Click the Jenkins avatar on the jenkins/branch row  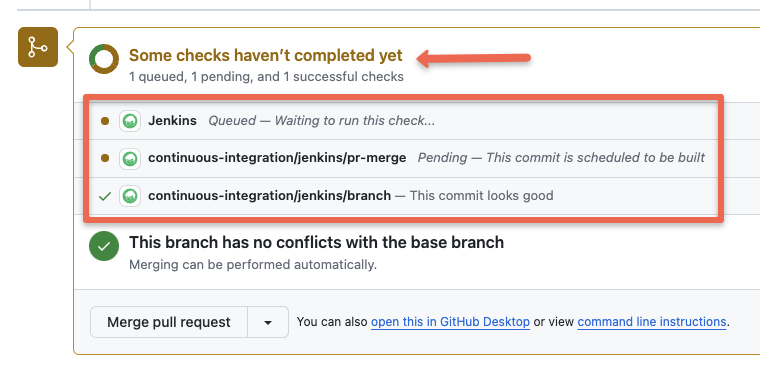click(x=130, y=196)
